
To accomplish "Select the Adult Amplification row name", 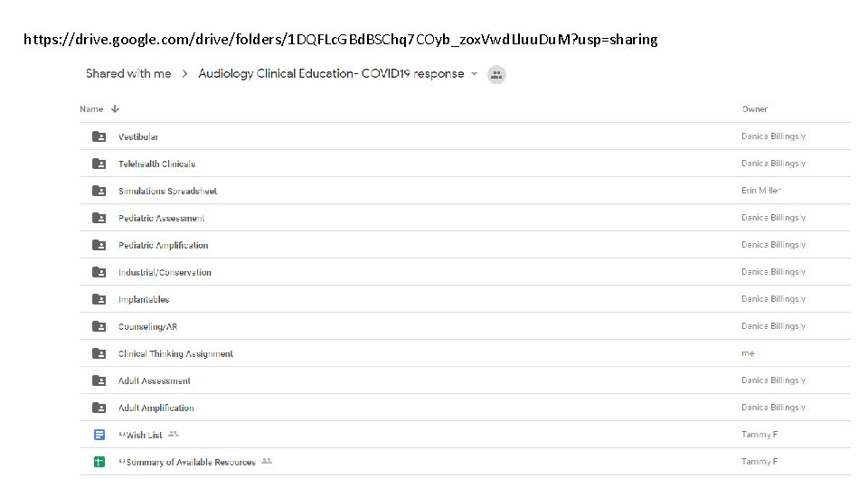I will tap(156, 408).
